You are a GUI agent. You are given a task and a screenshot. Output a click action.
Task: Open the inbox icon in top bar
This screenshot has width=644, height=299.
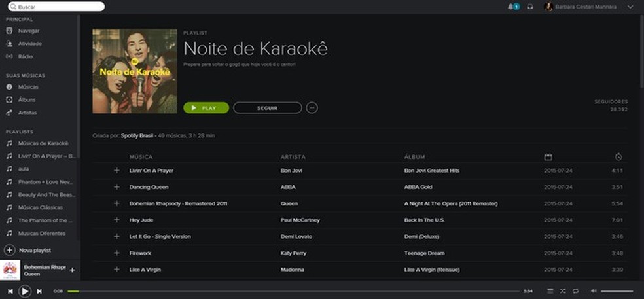(x=530, y=7)
